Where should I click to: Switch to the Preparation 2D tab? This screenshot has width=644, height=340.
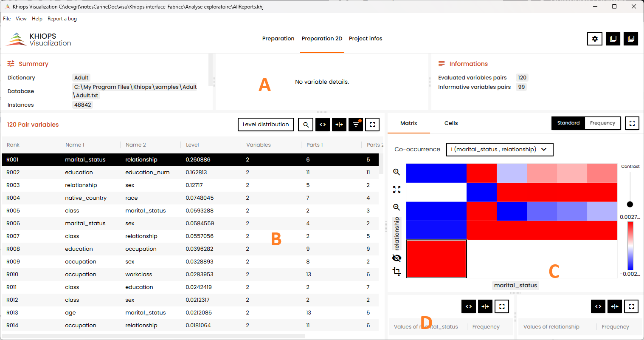(x=322, y=39)
